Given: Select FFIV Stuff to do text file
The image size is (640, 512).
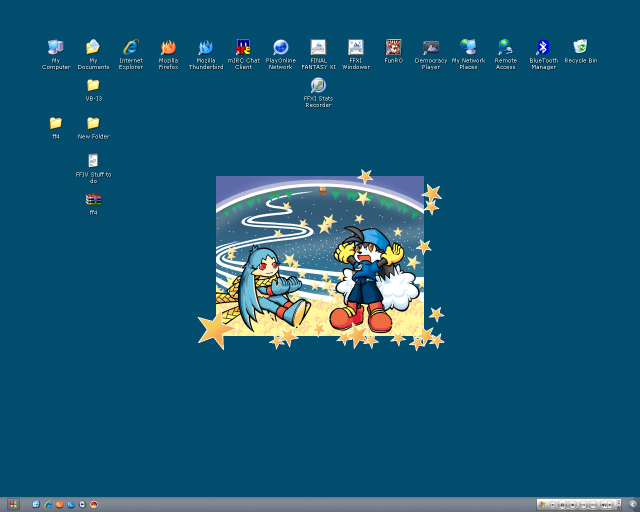Looking at the screenshot, I should point(93,168).
